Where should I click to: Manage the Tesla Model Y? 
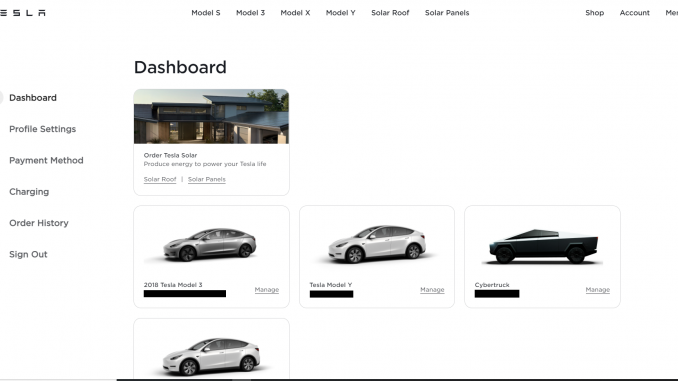[432, 290]
